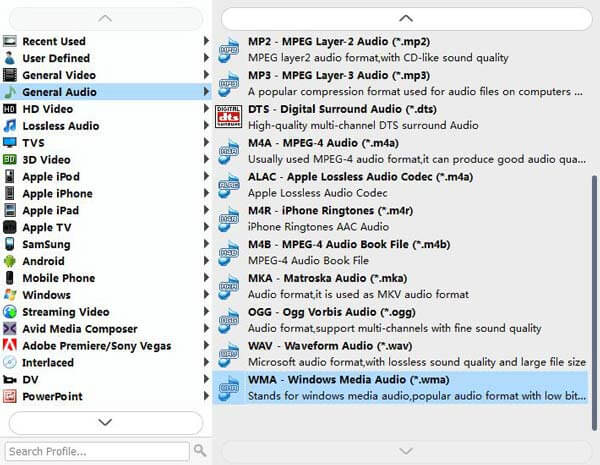The height and width of the screenshot is (465, 600).
Task: Select MKA - Matroska Audio format
Action: coord(400,286)
